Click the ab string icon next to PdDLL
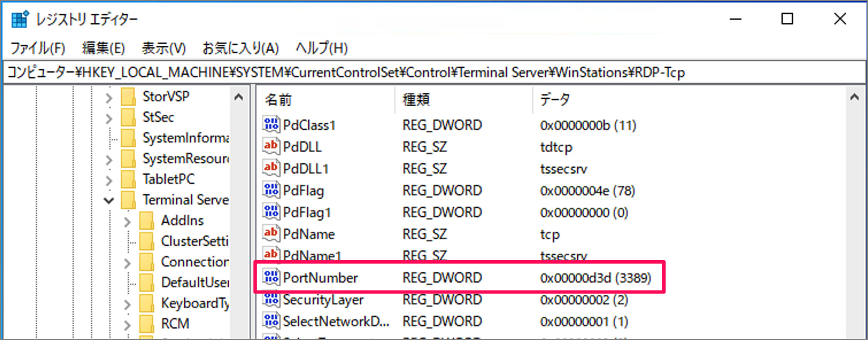The image size is (868, 340). (x=270, y=146)
